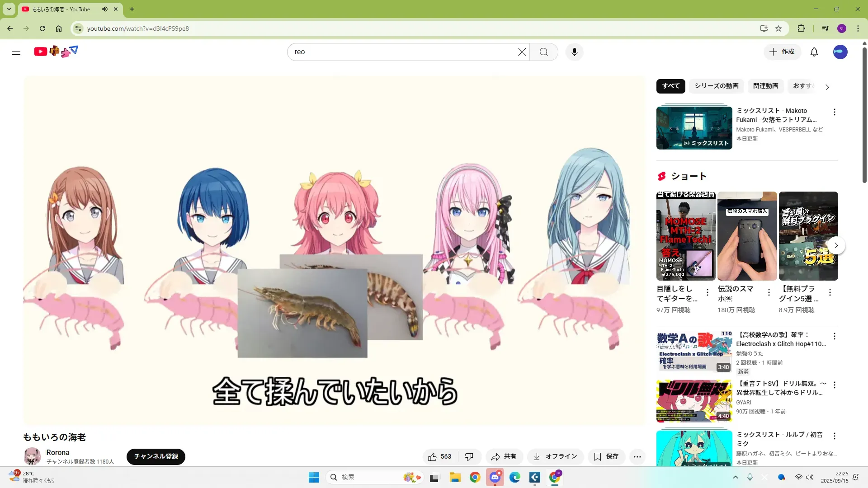
Task: Open the three-dot more actions menu under video
Action: pyautogui.click(x=637, y=457)
